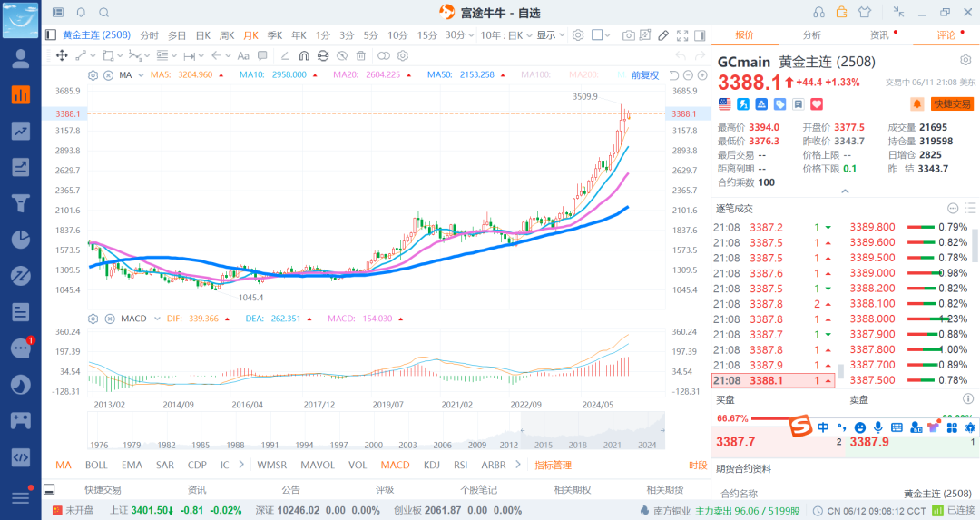This screenshot has width=980, height=520.
Task: Switch to 周K timeframe
Action: coord(227,35)
